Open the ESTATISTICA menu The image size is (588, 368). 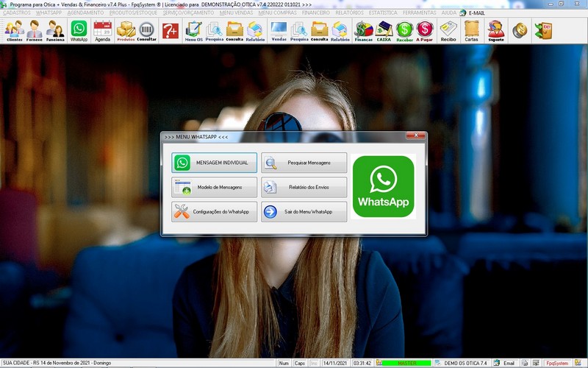tap(383, 13)
